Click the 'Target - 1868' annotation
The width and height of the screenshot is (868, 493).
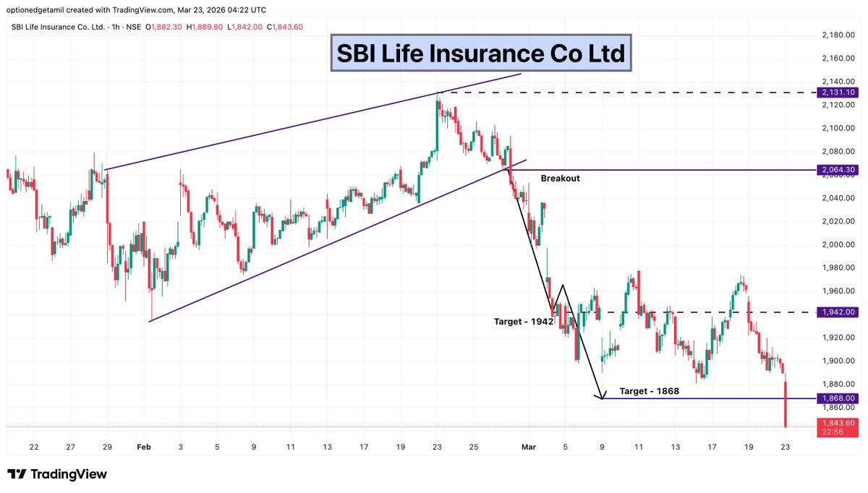pos(649,391)
